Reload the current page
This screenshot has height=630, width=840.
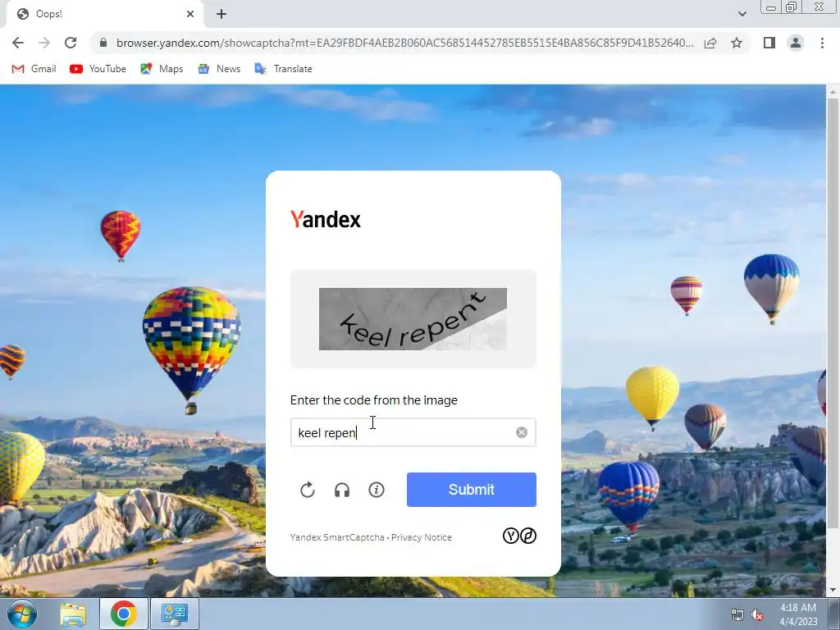pyautogui.click(x=71, y=43)
